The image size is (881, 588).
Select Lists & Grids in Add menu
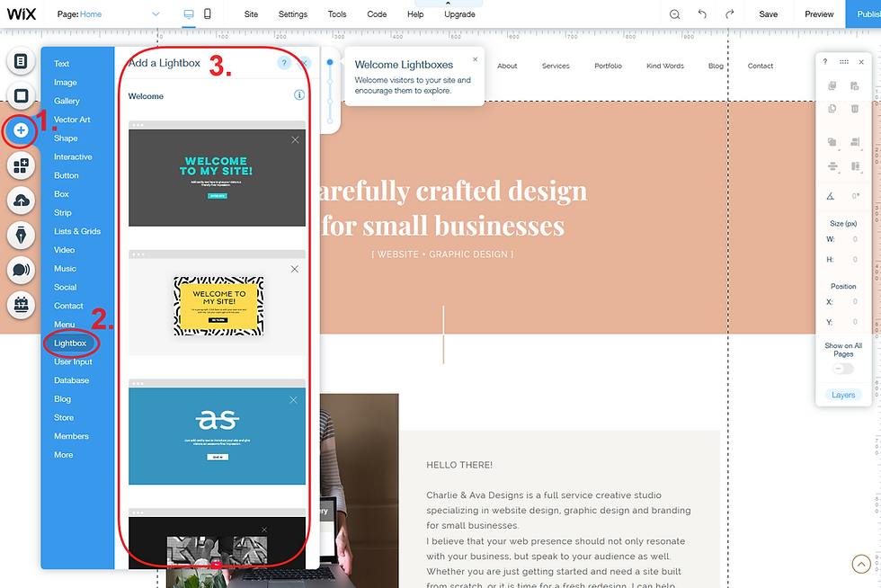pyautogui.click(x=77, y=231)
